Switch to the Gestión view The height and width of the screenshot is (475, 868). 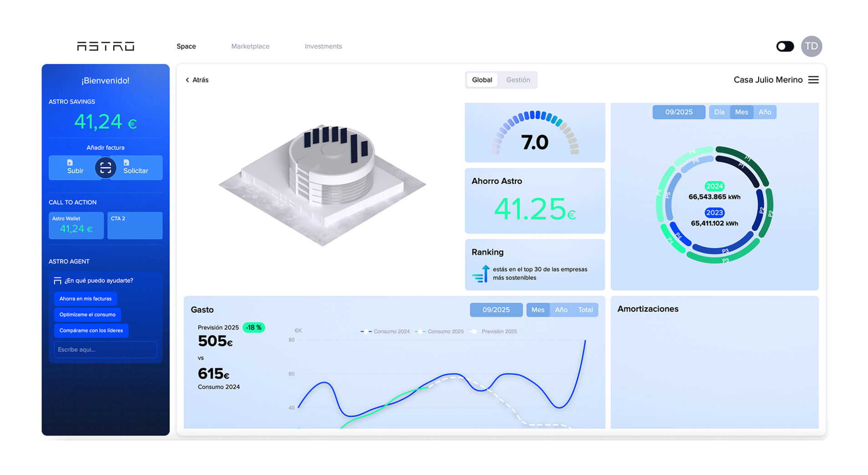[x=518, y=80]
